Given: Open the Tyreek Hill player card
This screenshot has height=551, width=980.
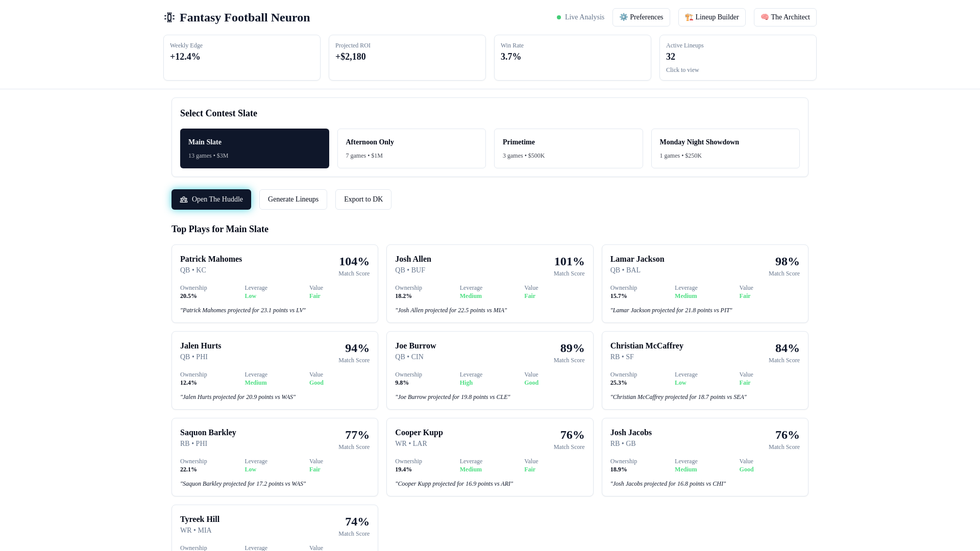Looking at the screenshot, I should [275, 528].
